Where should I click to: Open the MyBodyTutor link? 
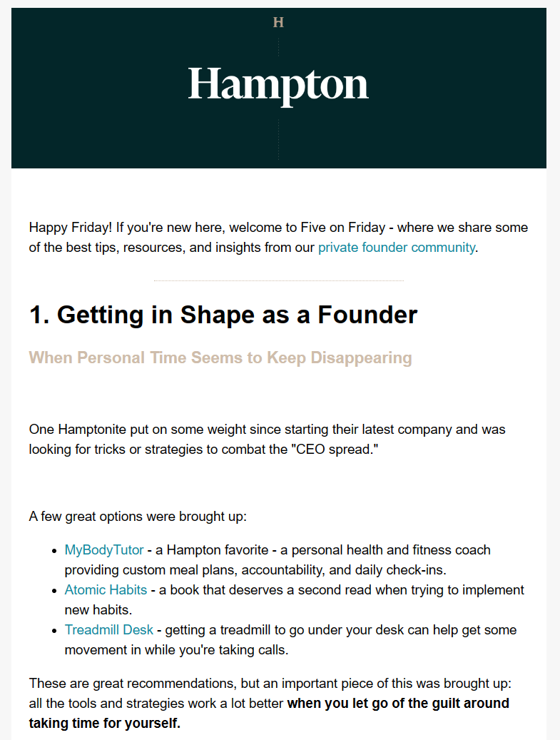tap(104, 550)
